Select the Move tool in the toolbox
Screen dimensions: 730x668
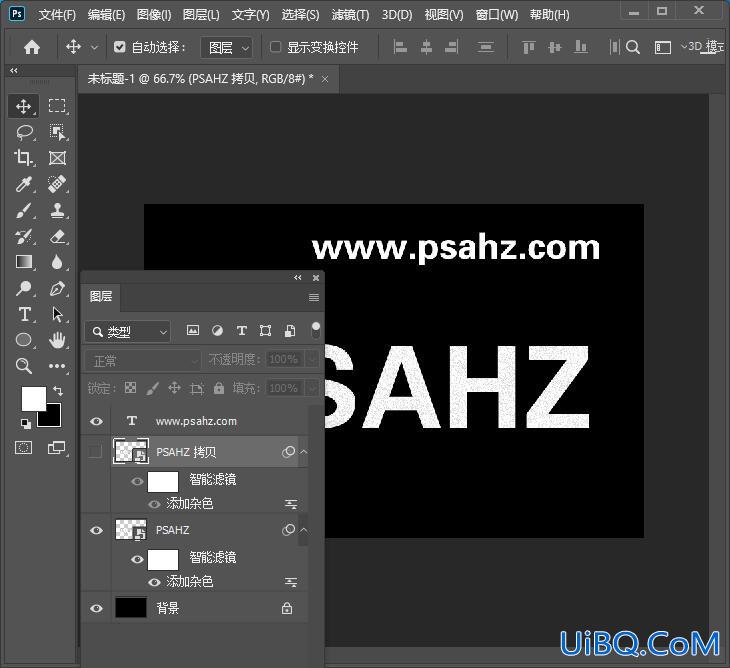[23, 107]
